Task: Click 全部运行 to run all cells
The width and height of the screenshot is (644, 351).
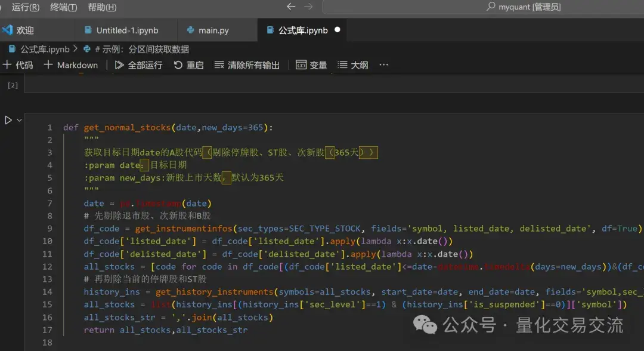Action: click(138, 65)
